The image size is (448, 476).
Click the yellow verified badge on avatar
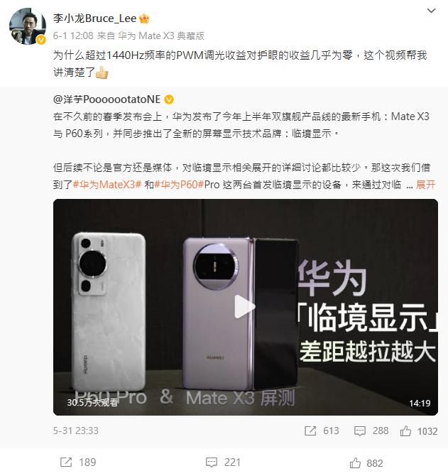pyautogui.click(x=41, y=40)
